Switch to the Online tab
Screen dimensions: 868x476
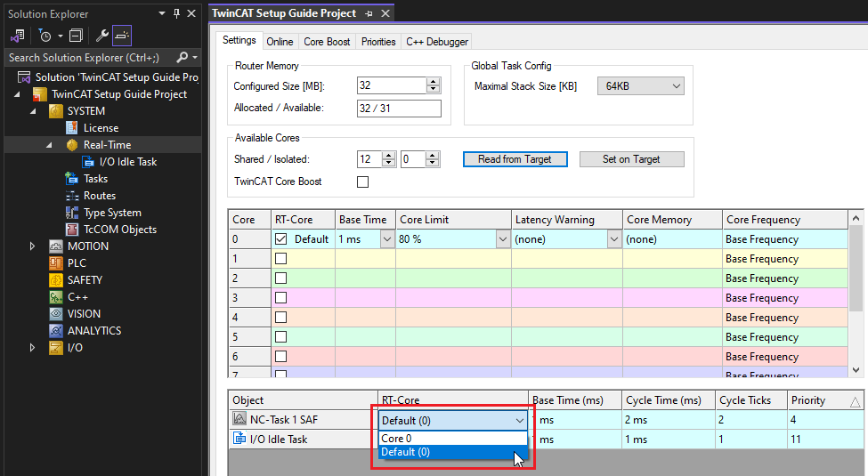point(280,42)
